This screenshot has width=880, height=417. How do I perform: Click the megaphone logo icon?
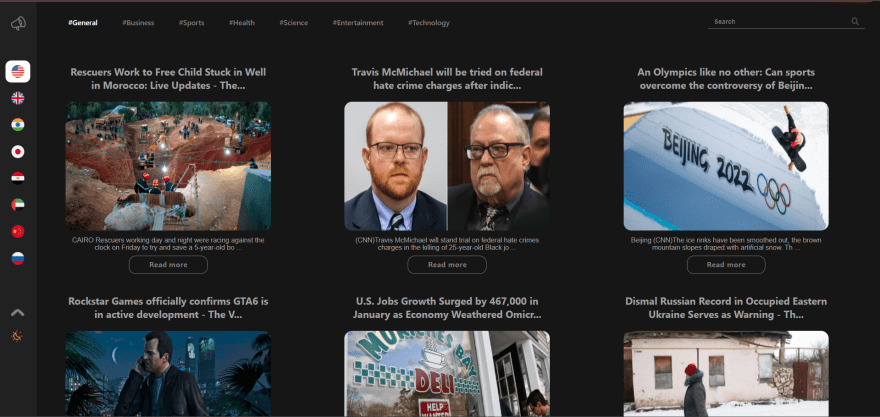coord(18,24)
